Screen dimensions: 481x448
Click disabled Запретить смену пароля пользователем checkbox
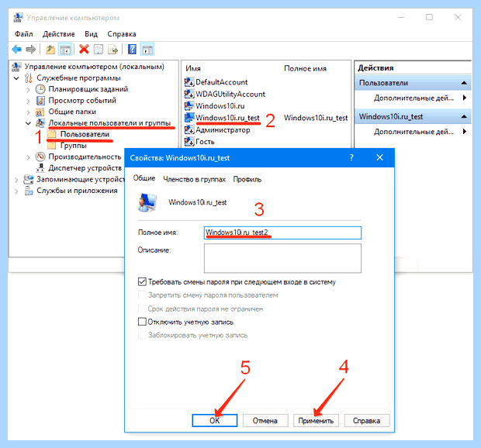[x=142, y=295]
